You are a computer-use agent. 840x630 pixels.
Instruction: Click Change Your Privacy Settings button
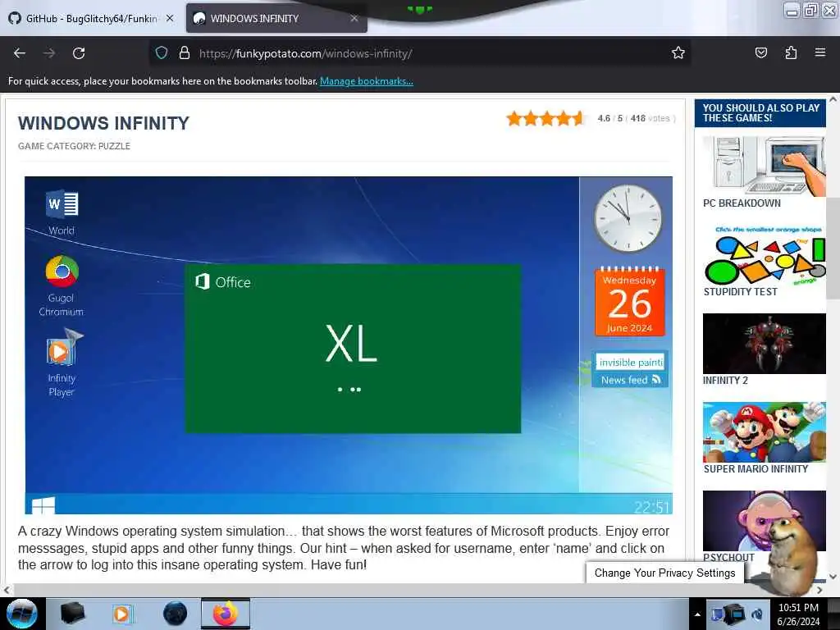[664, 573]
